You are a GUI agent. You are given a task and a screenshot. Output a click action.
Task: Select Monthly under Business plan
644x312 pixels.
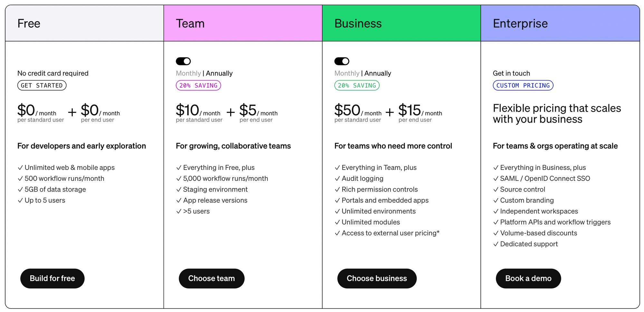pyautogui.click(x=347, y=73)
